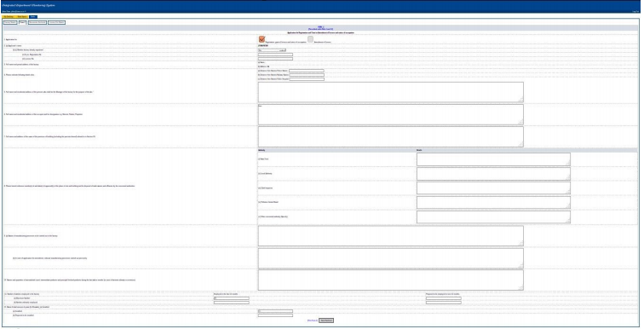Focus the distance from nearest public hospital field
The height and width of the screenshot is (329, 644).
tap(307, 79)
